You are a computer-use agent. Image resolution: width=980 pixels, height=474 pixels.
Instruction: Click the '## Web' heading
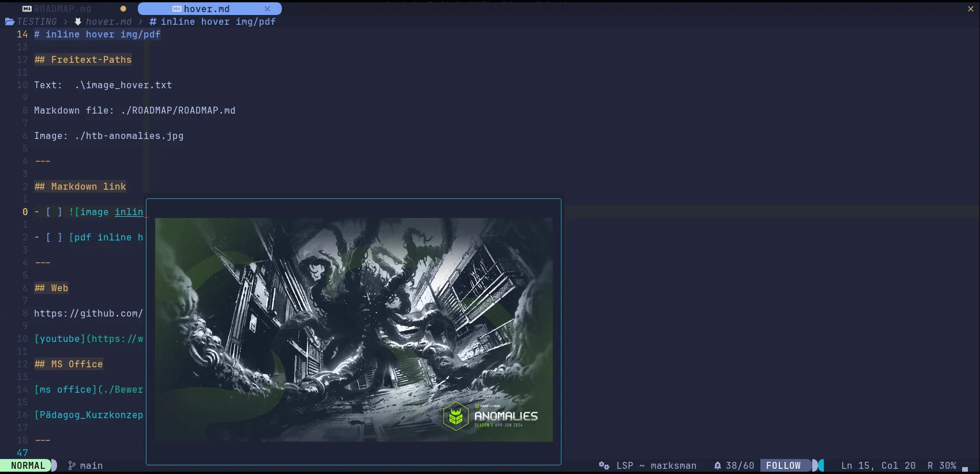[51, 288]
